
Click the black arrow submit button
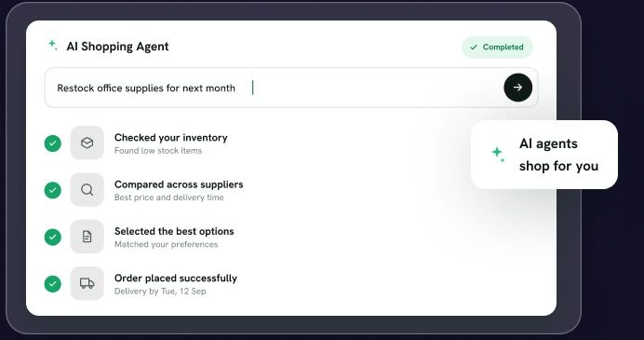click(518, 88)
